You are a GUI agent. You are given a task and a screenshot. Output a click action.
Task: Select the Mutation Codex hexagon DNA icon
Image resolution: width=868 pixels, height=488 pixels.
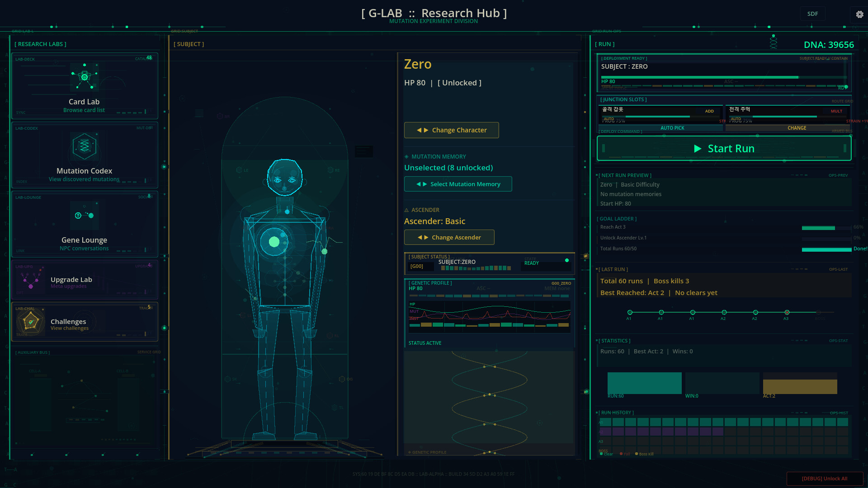point(84,146)
